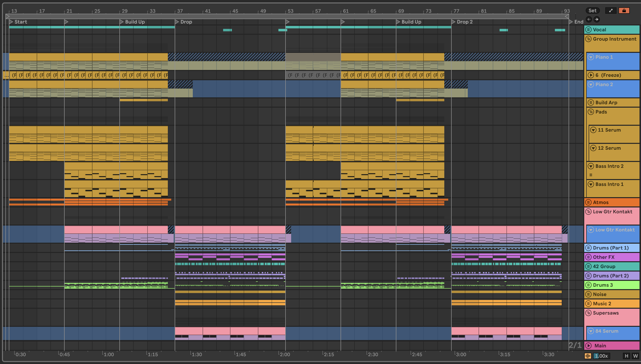Fold the Piano 2 track
Viewport: 641px width, 364px height.
(x=591, y=84)
